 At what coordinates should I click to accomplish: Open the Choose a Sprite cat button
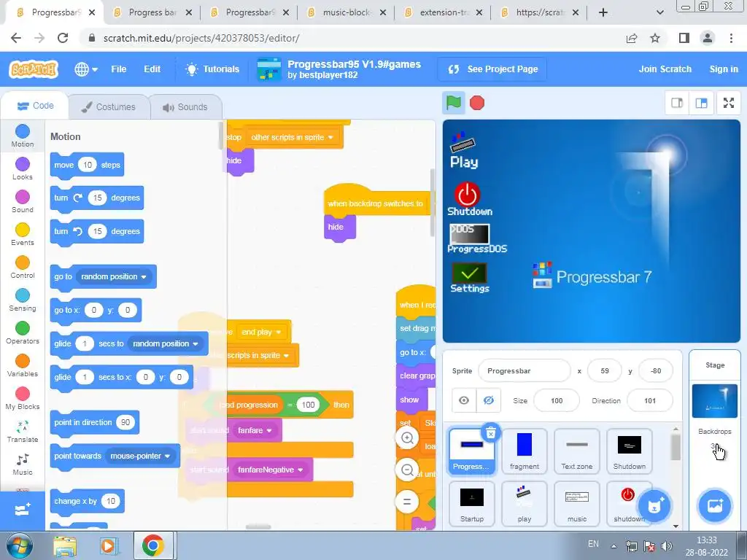tap(654, 506)
